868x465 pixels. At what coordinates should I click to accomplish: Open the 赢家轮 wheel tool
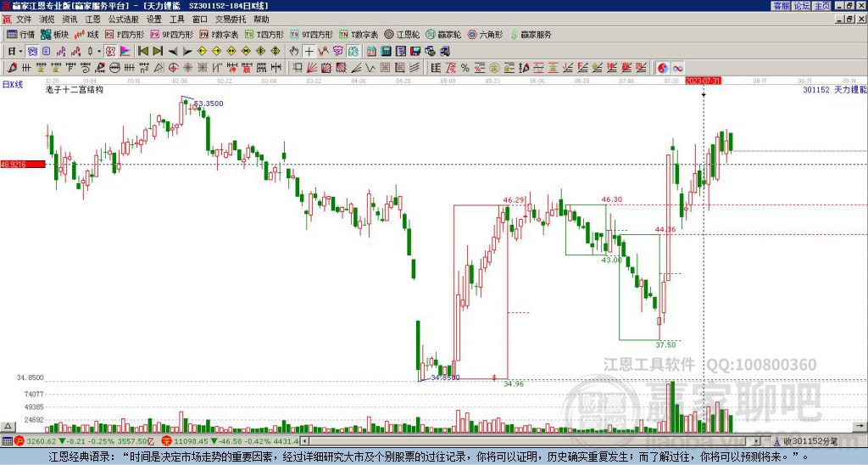(443, 34)
